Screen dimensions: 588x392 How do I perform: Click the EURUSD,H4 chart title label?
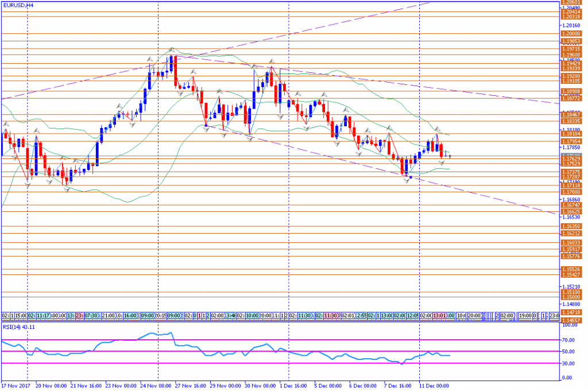18,4
